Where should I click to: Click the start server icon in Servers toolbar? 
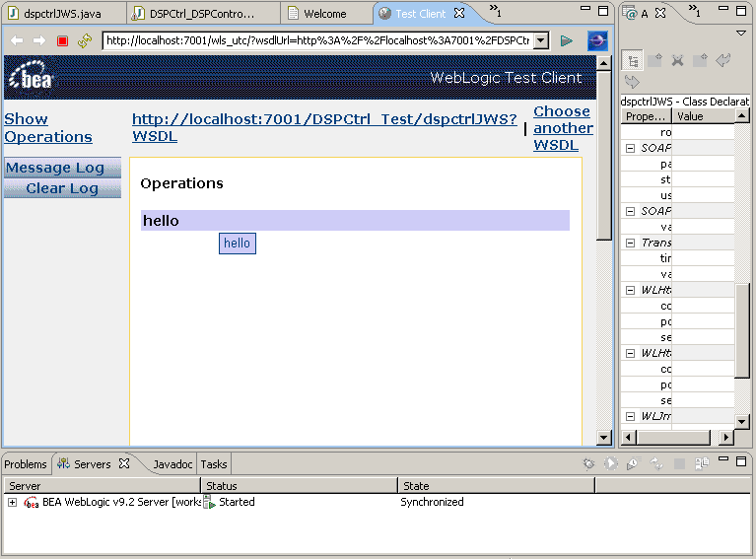click(x=611, y=464)
